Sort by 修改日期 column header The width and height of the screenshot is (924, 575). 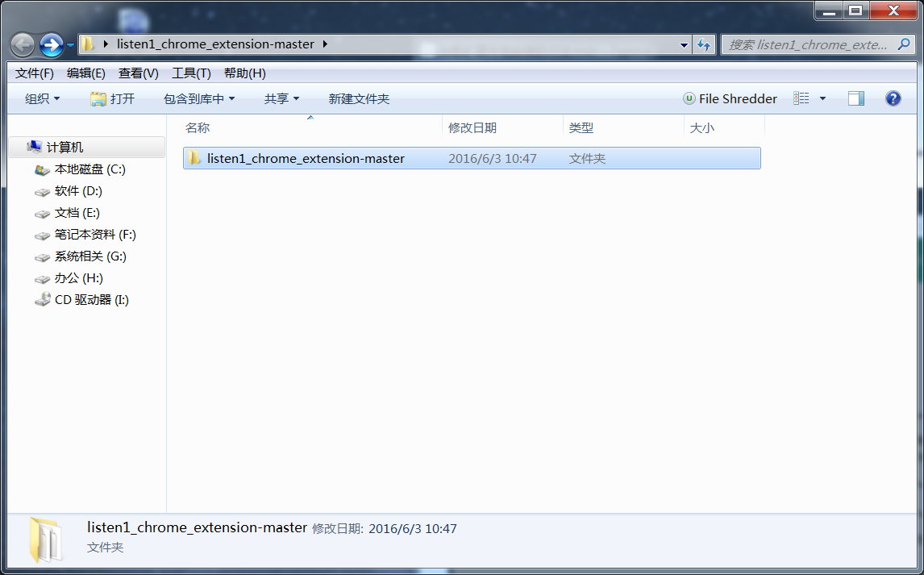tap(472, 127)
